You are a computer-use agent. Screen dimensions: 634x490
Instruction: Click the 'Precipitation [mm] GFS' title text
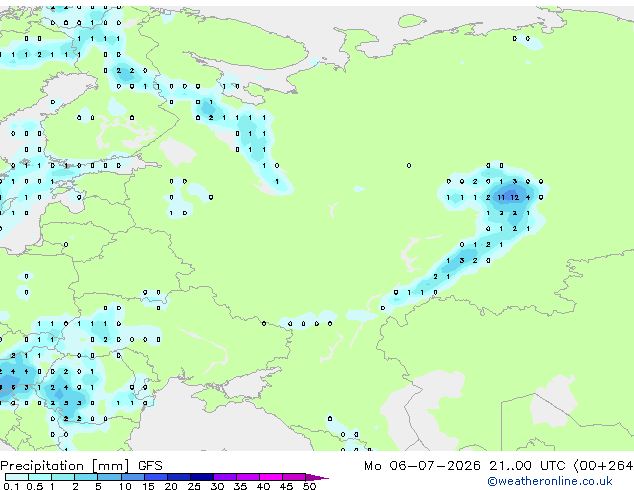click(x=81, y=466)
